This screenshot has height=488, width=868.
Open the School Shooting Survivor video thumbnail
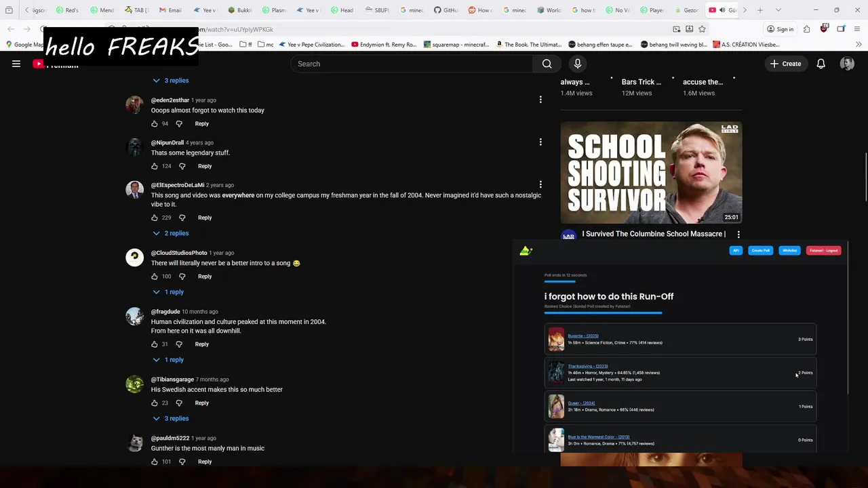(651, 173)
